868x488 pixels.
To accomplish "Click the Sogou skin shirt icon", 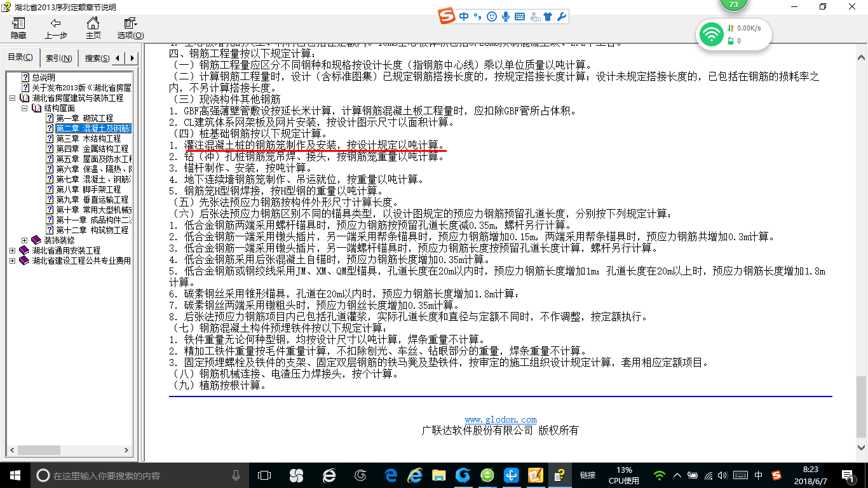I will point(548,17).
